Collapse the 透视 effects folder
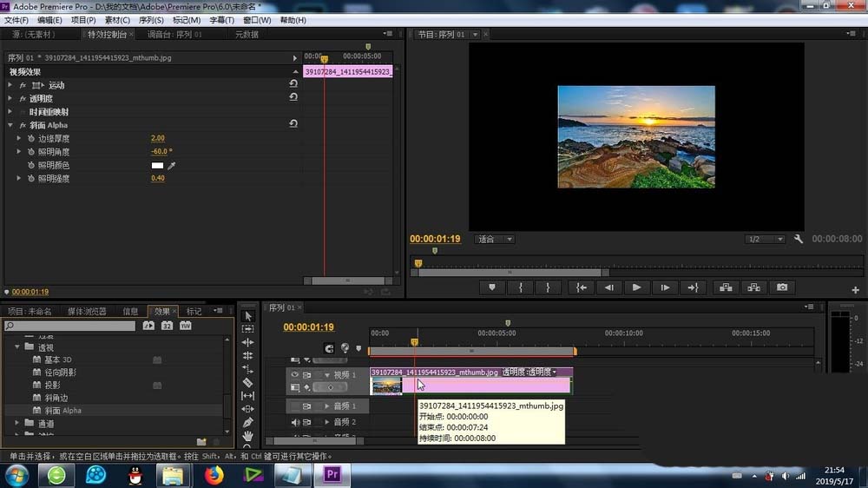 (x=17, y=347)
